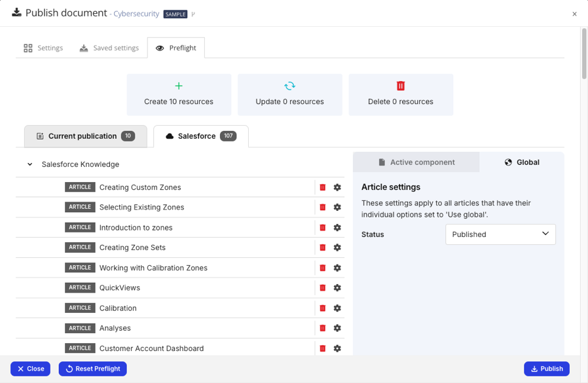588x383 pixels.
Task: Click the chevron next to Salesforce Knowledge
Action: coord(29,164)
